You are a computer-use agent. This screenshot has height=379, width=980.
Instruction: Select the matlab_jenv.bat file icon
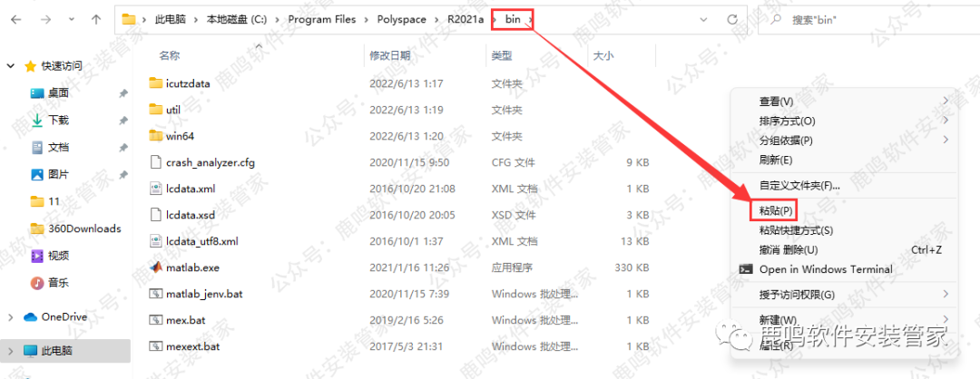pos(156,294)
